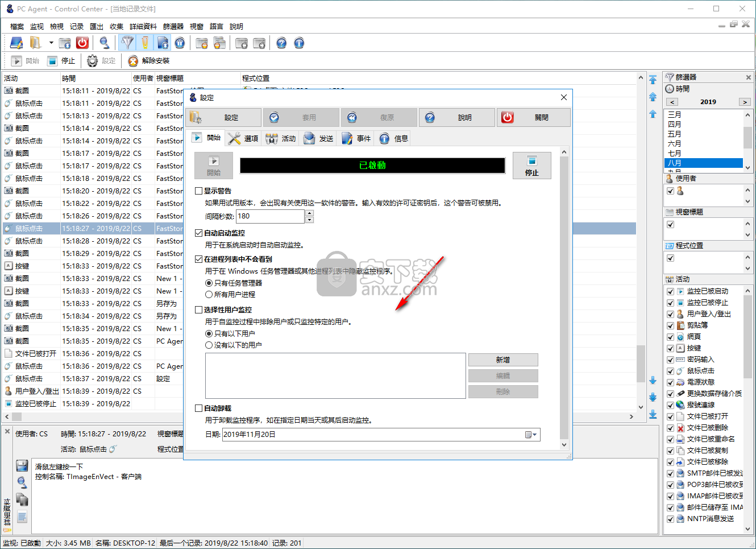Enable 显示警告 checkbox
The height and width of the screenshot is (549, 756).
click(199, 191)
